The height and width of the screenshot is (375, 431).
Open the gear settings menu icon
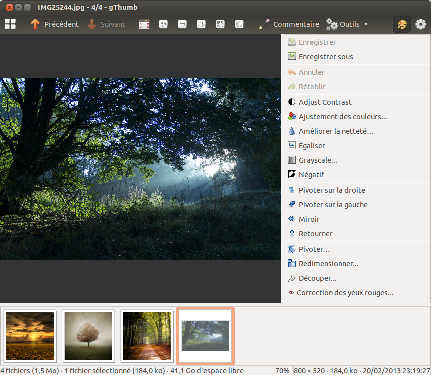coord(420,24)
